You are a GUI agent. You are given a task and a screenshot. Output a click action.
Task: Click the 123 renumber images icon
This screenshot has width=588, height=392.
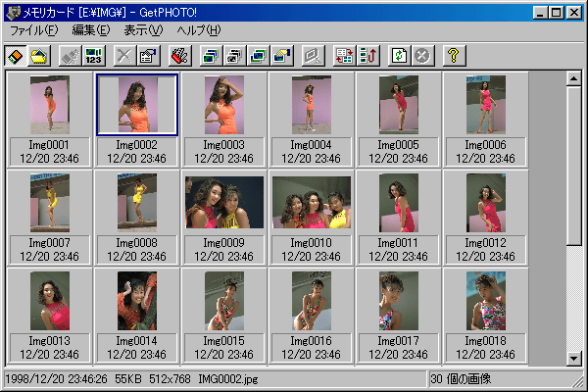pyautogui.click(x=94, y=56)
